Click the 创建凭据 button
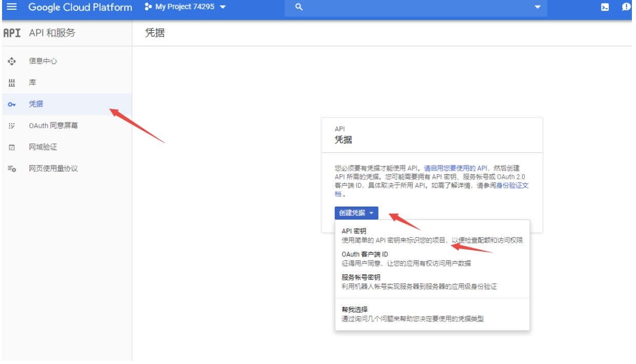The height and width of the screenshot is (364, 636). pos(352,213)
